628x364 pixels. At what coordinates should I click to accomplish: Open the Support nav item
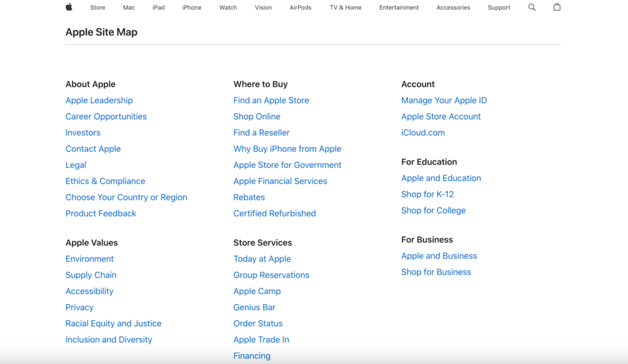point(499,7)
